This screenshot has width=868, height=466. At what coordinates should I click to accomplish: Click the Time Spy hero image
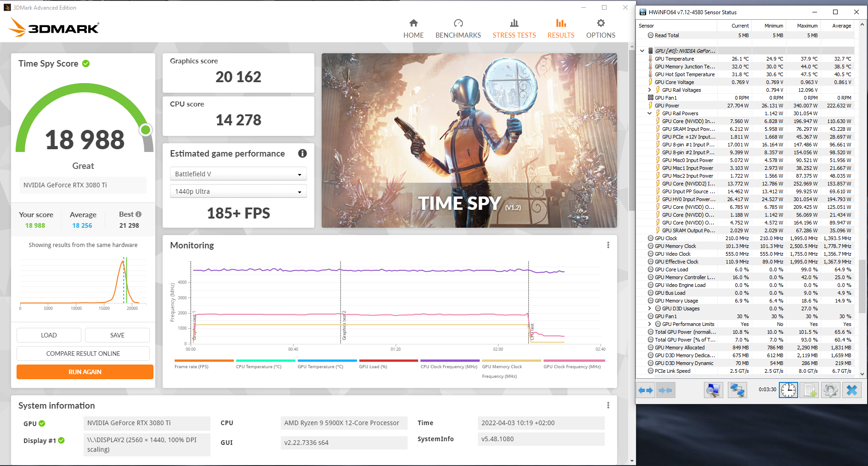(x=469, y=140)
